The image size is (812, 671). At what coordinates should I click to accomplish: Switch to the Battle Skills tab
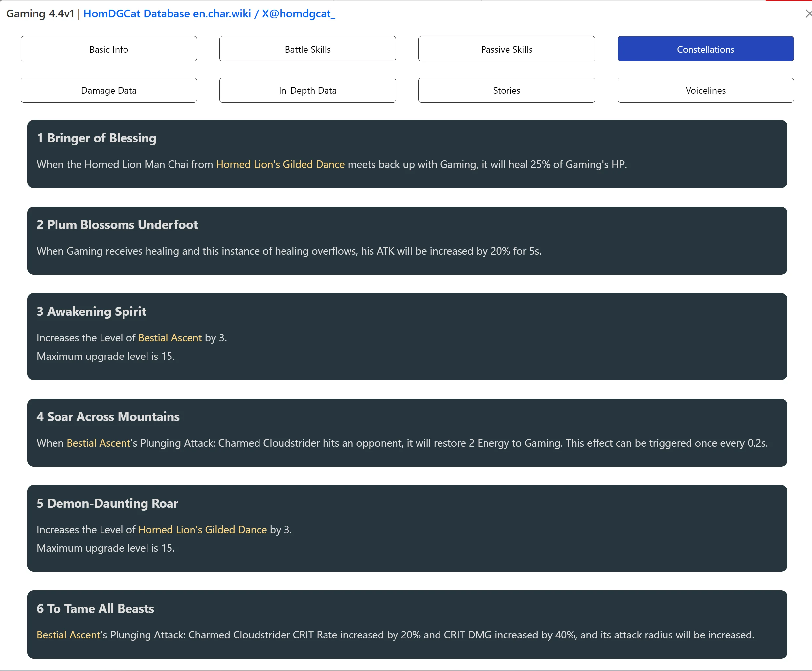tap(307, 49)
